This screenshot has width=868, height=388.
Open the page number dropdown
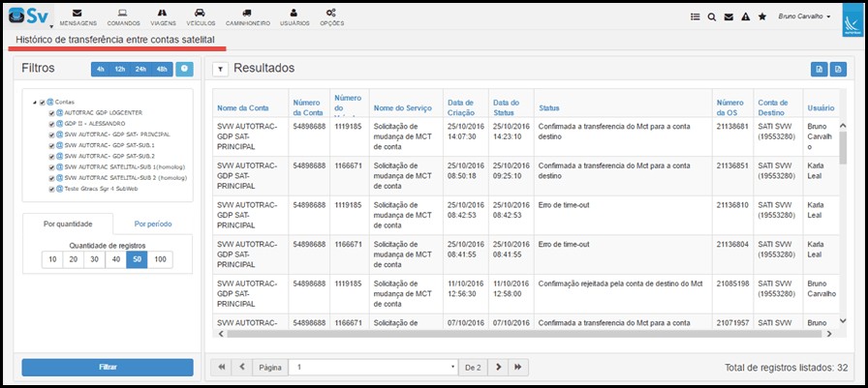(374, 367)
